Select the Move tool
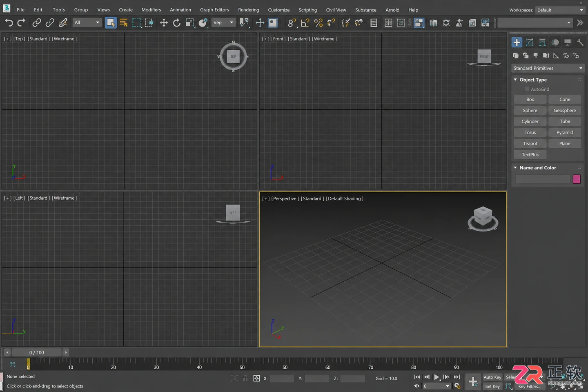The height and width of the screenshot is (392, 588). point(164,23)
